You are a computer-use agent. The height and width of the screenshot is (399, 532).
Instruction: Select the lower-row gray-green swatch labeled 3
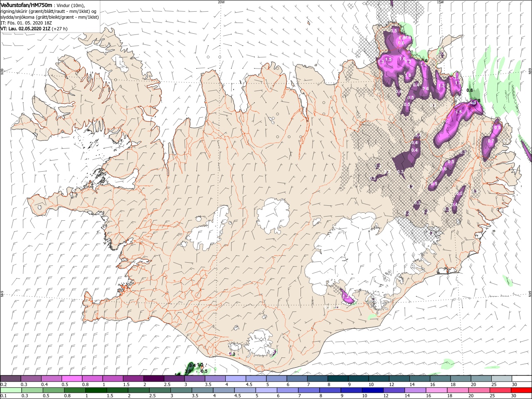pos(181,390)
